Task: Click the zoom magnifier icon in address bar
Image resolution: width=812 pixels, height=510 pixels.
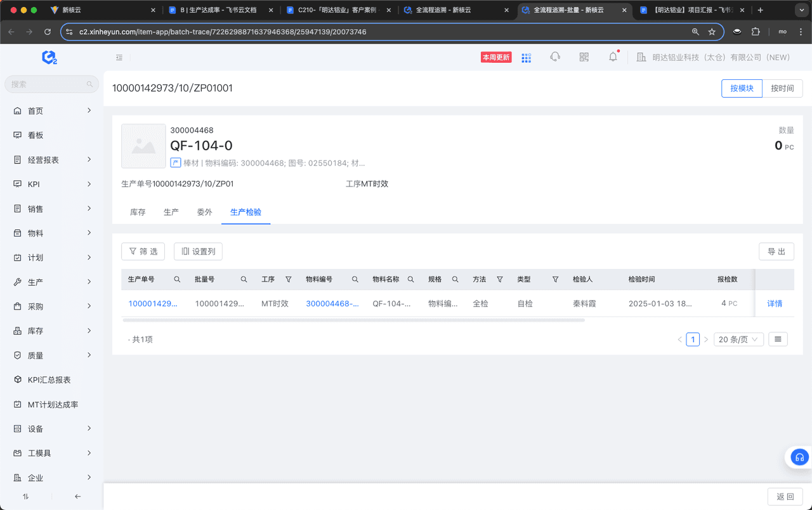Action: 695,32
